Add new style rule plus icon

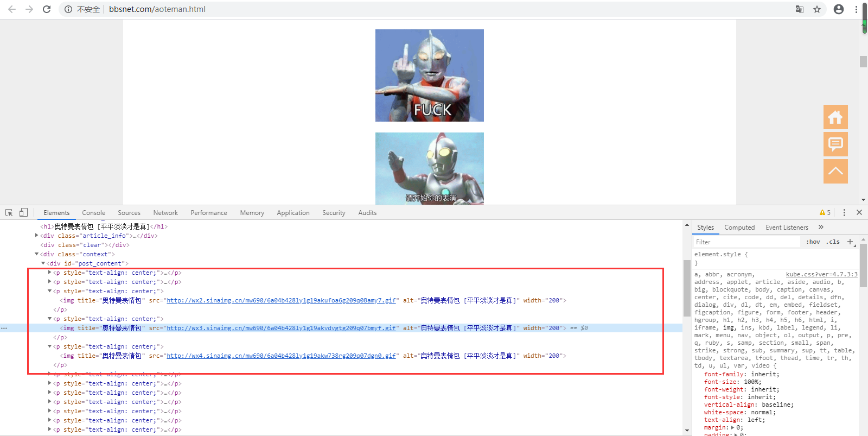850,242
